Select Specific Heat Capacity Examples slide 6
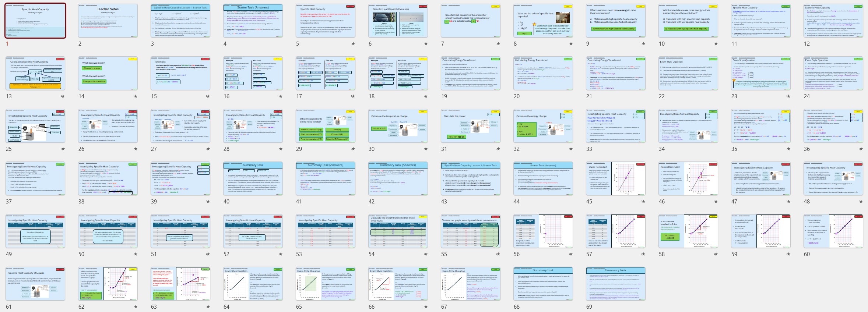Viewport: 868px width, 312px height. coord(398,21)
